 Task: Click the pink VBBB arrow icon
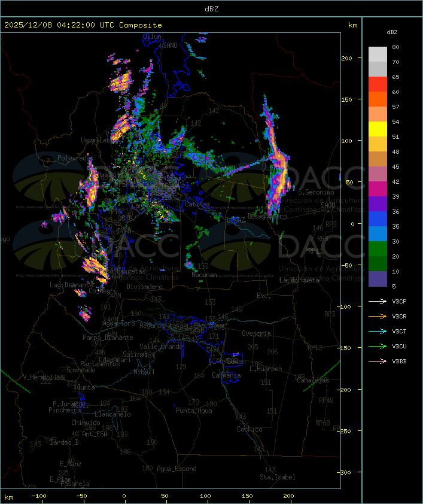pyautogui.click(x=378, y=362)
